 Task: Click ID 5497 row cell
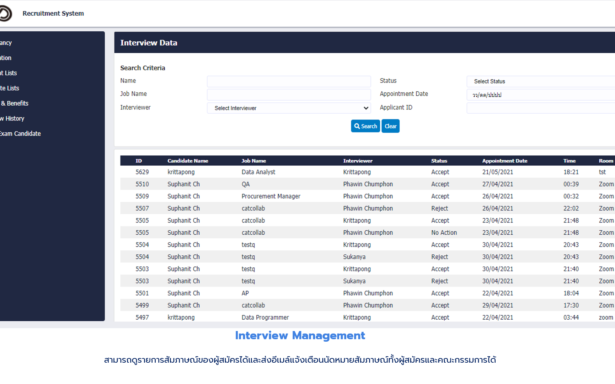[x=142, y=317]
